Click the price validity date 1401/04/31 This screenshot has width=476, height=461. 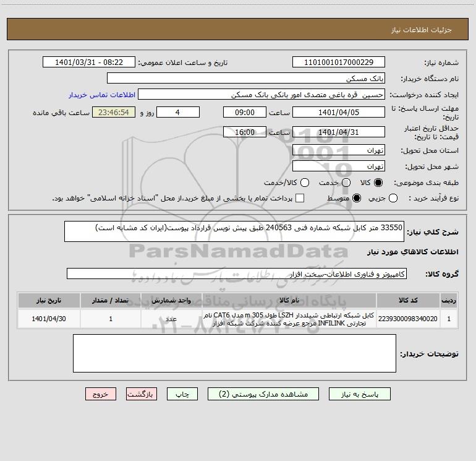pyautogui.click(x=339, y=132)
